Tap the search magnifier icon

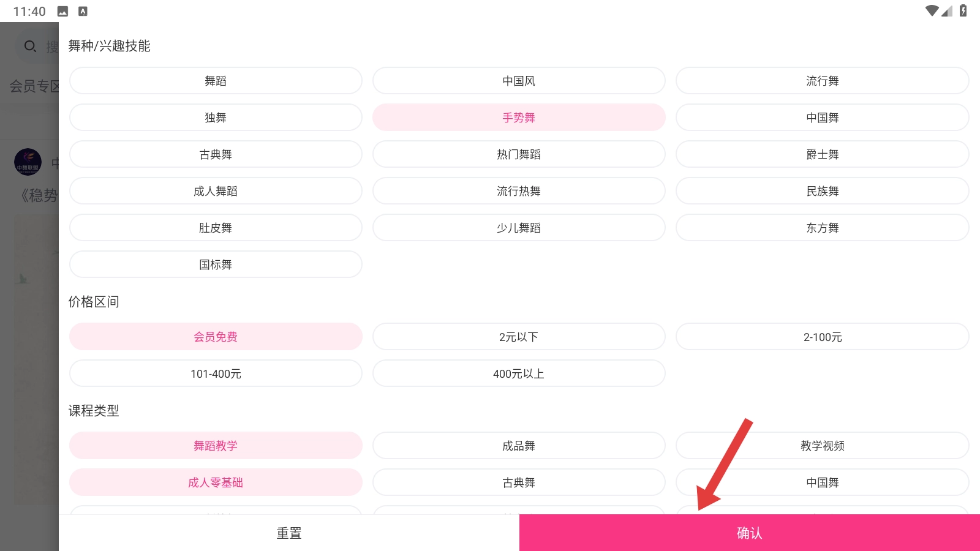coord(30,47)
